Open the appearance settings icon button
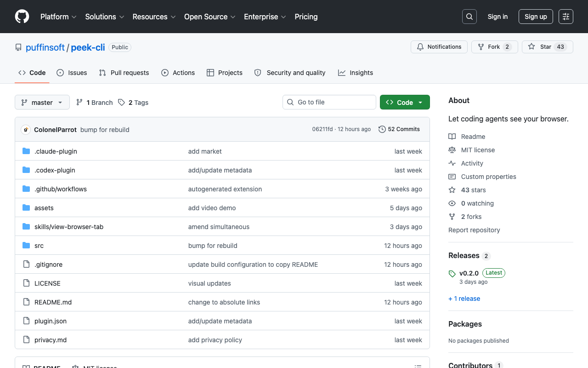 (x=566, y=17)
